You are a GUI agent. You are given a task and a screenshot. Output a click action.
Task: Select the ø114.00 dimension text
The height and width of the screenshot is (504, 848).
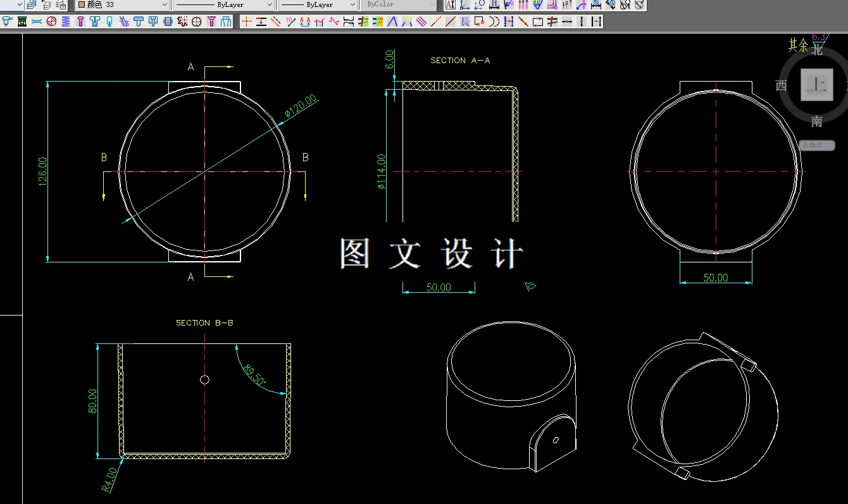point(382,171)
